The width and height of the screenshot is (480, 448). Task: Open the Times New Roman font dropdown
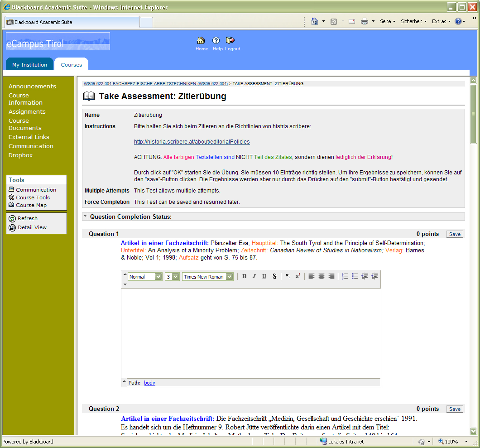[x=230, y=276]
